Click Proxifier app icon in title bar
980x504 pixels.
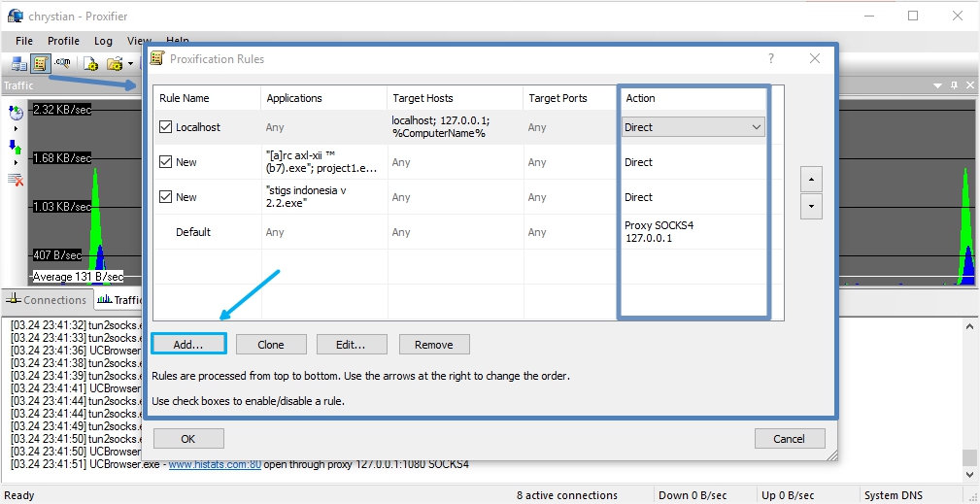tap(15, 17)
